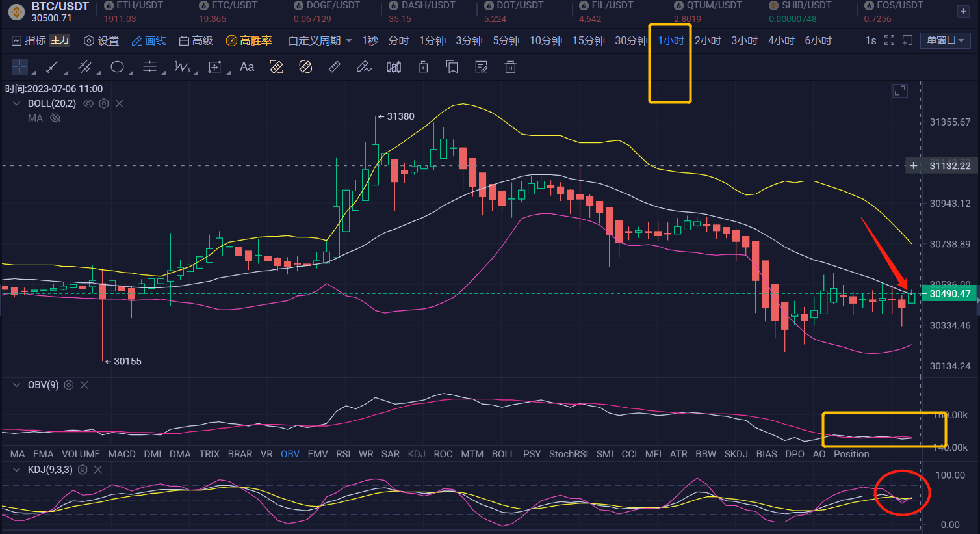
Task: Select the wave W3 drawing tool
Action: tap(182, 67)
